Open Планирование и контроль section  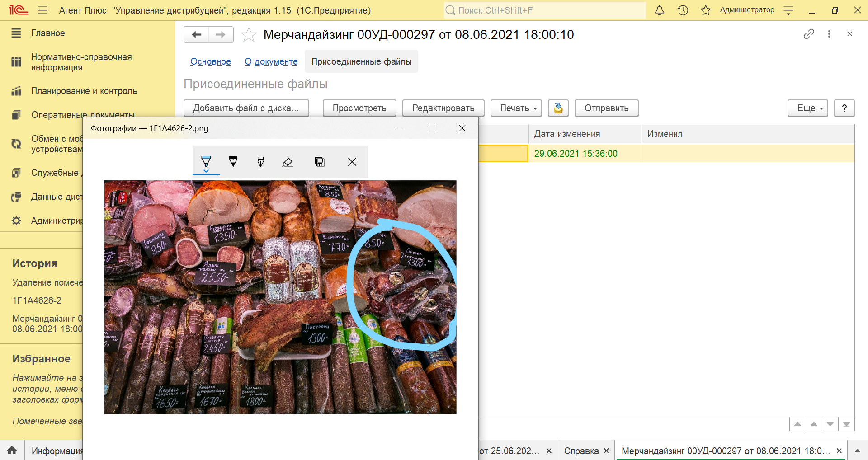84,91
